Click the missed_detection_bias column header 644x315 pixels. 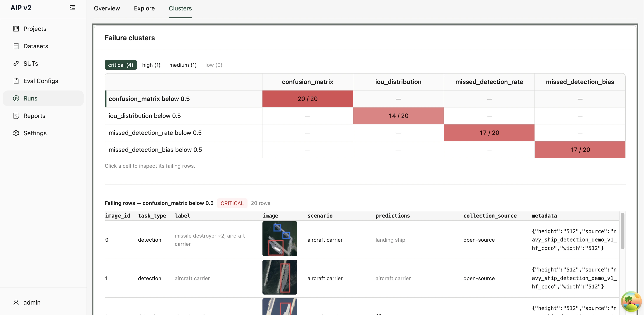click(x=580, y=82)
